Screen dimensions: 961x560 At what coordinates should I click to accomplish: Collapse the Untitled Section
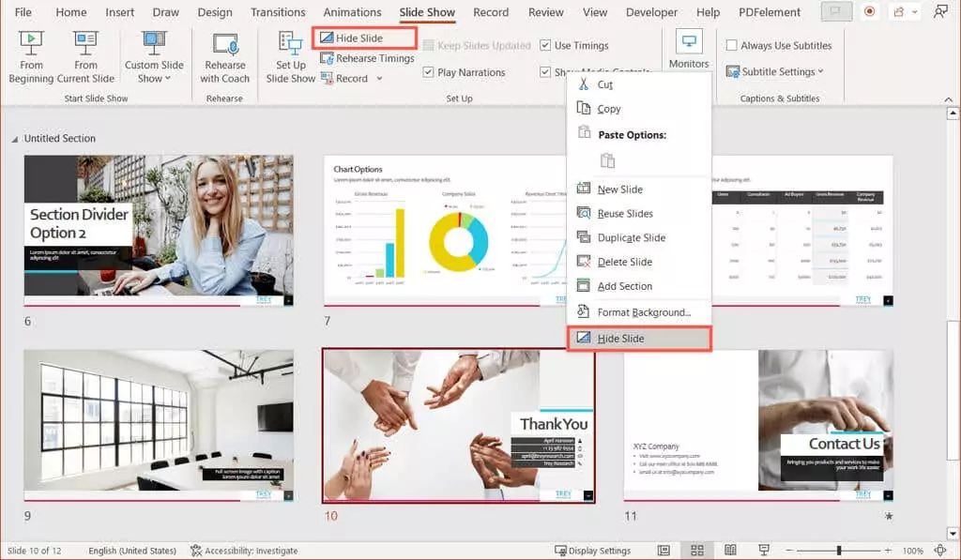click(x=13, y=138)
